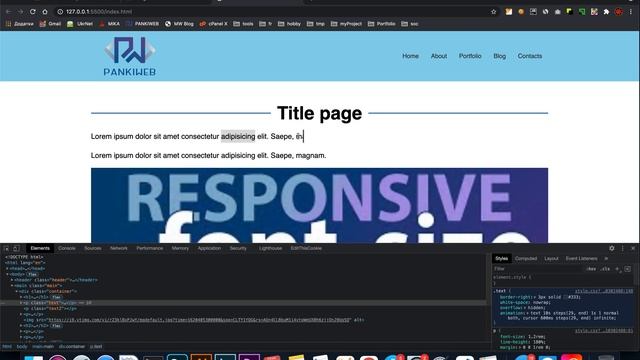Switch to the Performance DevTools tab
Screen dimensions: 640x360
(149, 248)
